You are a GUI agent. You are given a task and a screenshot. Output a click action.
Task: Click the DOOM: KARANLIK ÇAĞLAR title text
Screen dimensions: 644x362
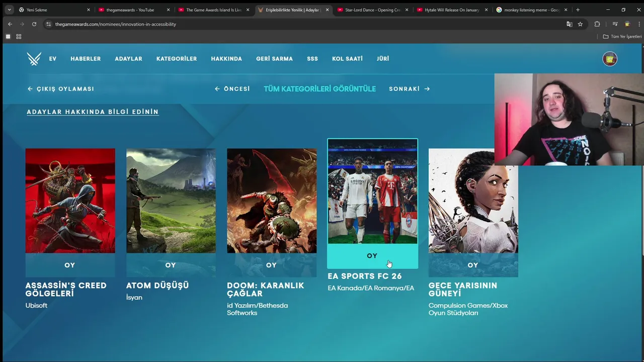(266, 289)
